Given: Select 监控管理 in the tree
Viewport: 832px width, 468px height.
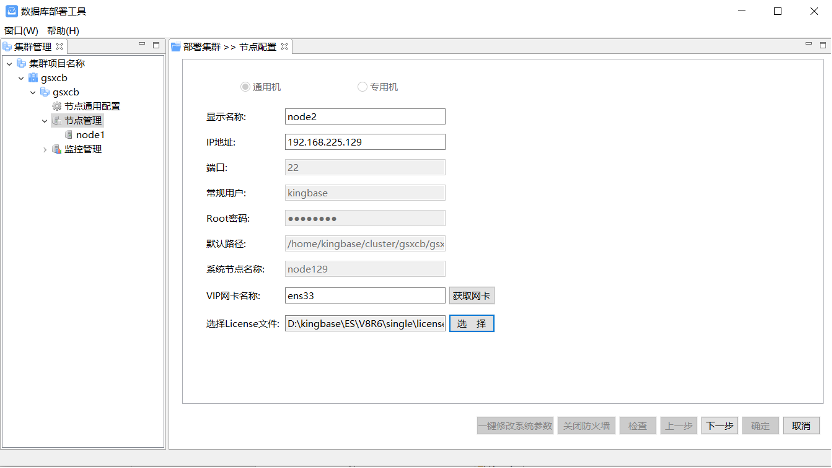Looking at the screenshot, I should [x=83, y=149].
